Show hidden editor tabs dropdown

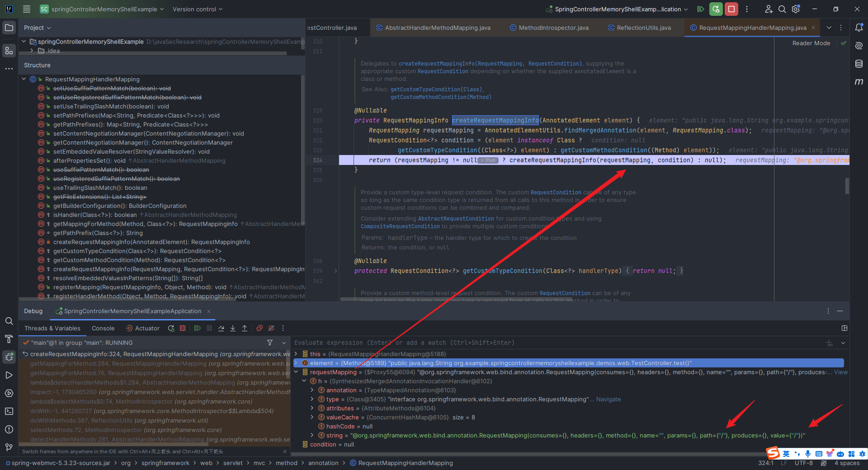click(829, 28)
